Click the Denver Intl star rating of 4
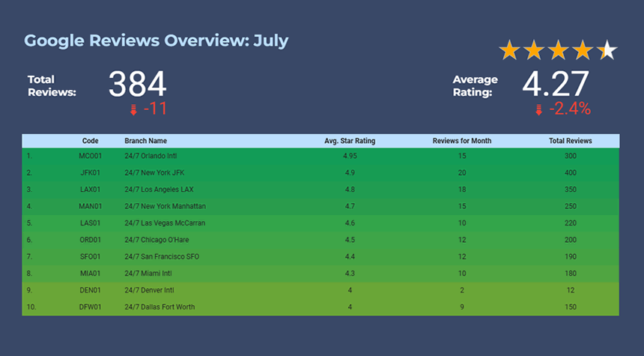Viewport: 644px width, 356px height. click(x=350, y=290)
